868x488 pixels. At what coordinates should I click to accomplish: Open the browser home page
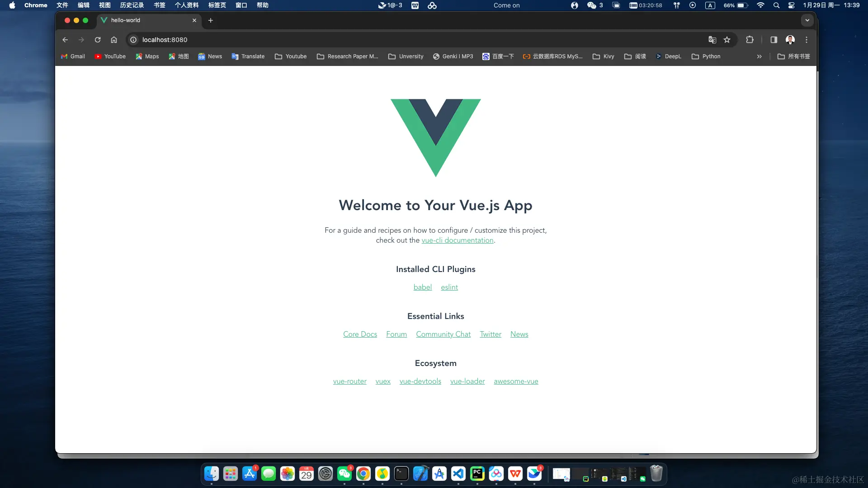click(x=114, y=40)
